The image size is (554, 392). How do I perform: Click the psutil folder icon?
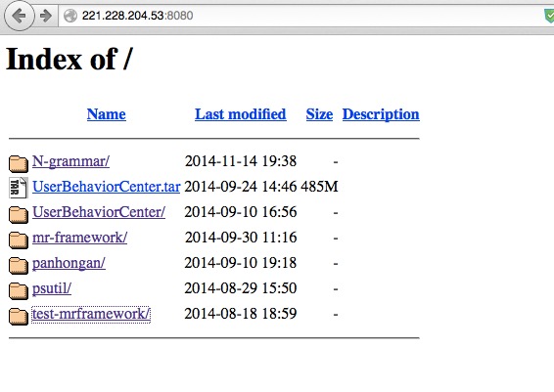pos(19,290)
